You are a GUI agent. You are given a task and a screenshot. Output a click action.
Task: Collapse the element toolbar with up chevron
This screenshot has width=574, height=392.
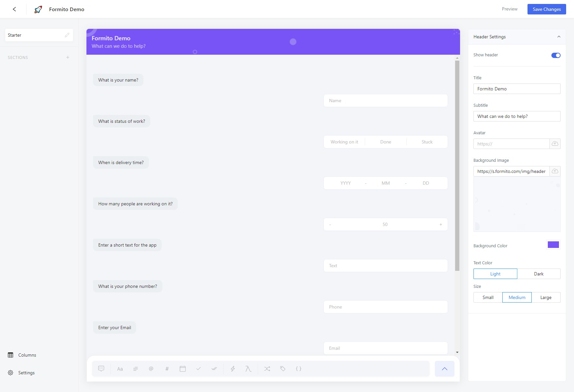click(x=444, y=369)
